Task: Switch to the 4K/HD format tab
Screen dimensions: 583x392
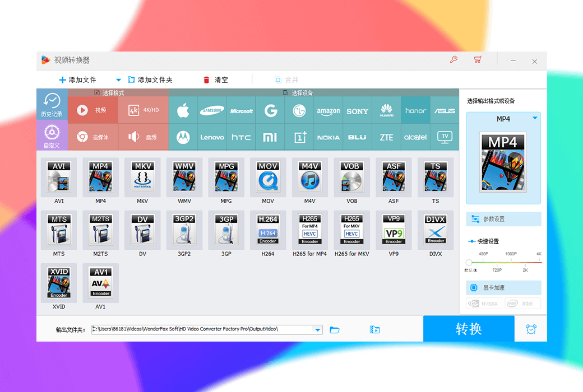Action: [x=142, y=110]
